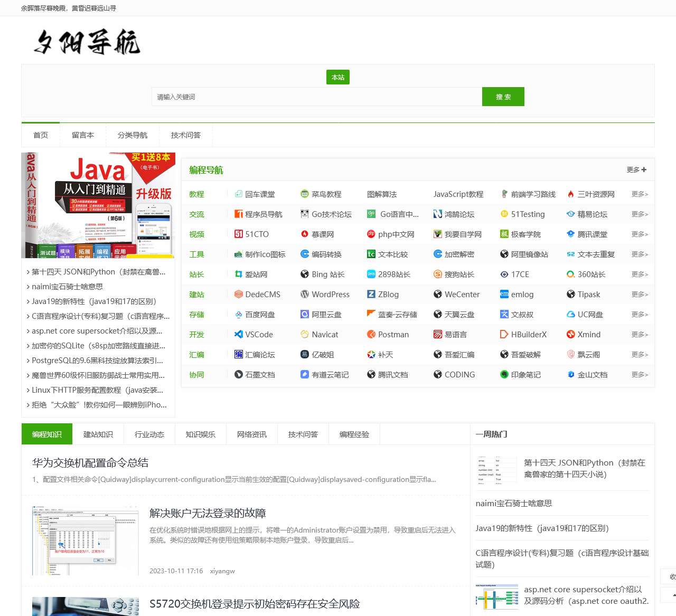This screenshot has height=616, width=676.
Task: Click the 夕阳导航 site logo
Action: pos(87,42)
